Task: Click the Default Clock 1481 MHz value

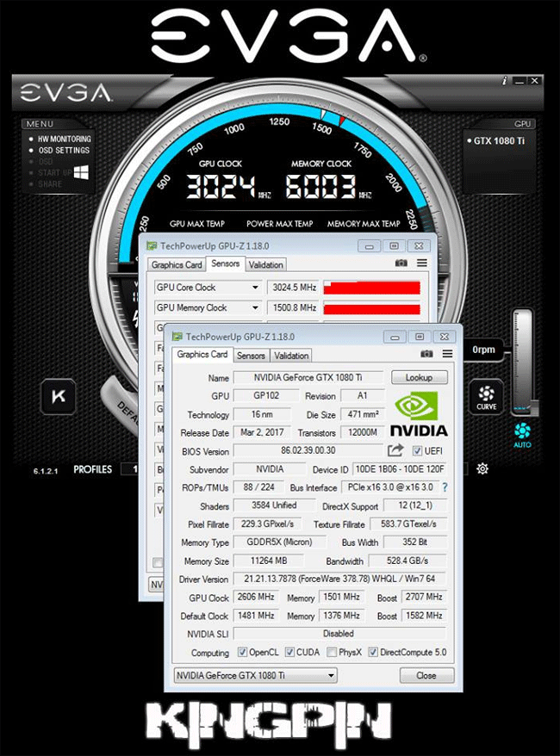Action: click(x=256, y=616)
